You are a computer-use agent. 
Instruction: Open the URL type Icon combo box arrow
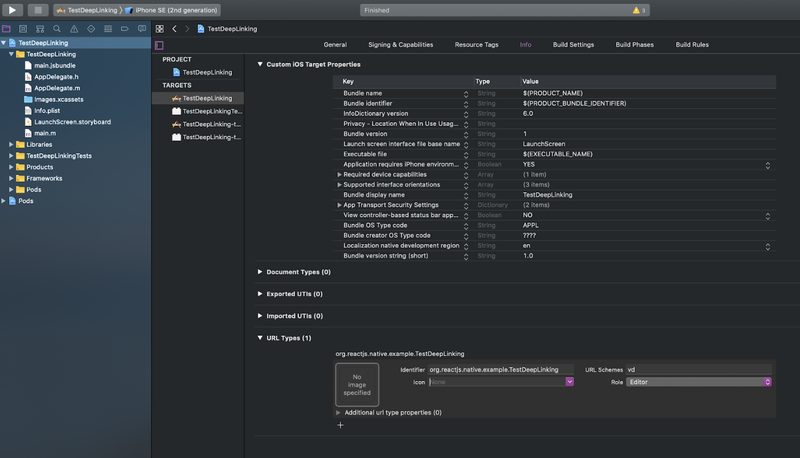click(x=569, y=382)
